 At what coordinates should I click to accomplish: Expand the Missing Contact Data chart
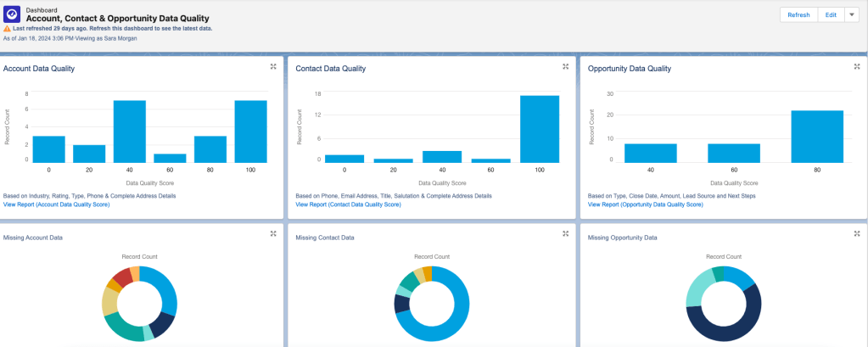pos(565,233)
